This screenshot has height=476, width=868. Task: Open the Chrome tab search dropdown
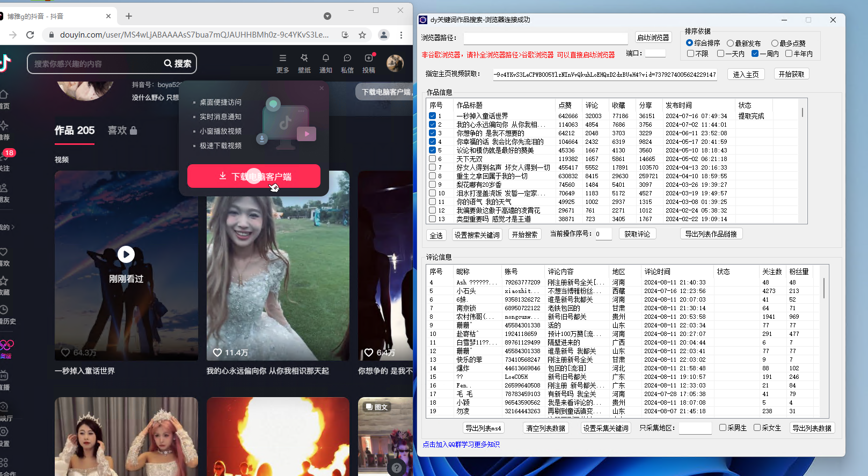click(327, 16)
